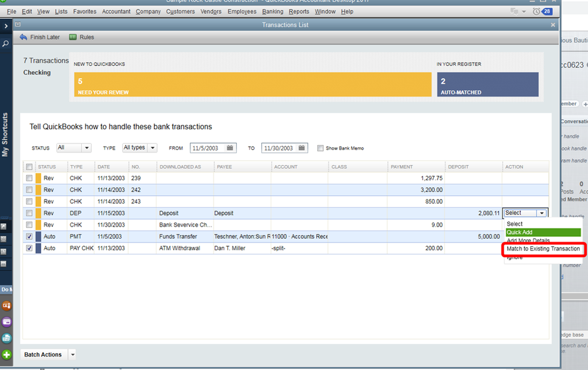Check the Deposit 2,080.11 row
Image resolution: width=588 pixels, height=370 pixels.
click(29, 213)
